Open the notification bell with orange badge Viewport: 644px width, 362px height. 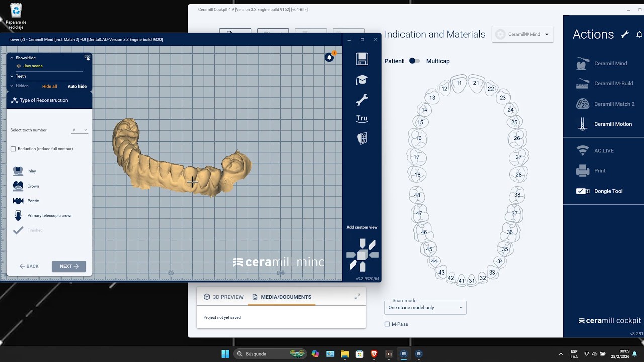click(x=330, y=57)
